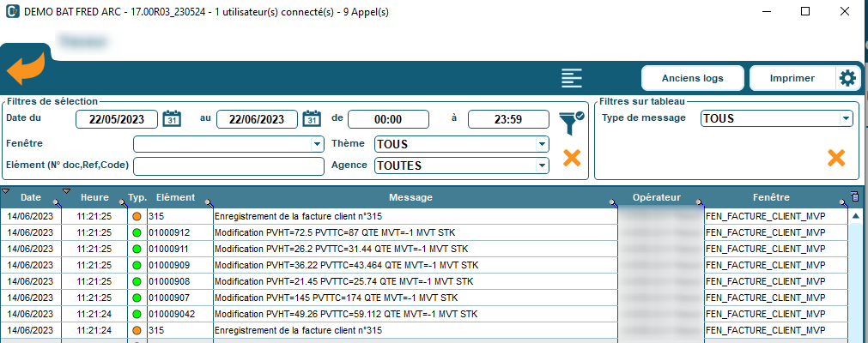The image size is (868, 343).
Task: Open the Agence dropdown showing TOUTES
Action: (x=542, y=165)
